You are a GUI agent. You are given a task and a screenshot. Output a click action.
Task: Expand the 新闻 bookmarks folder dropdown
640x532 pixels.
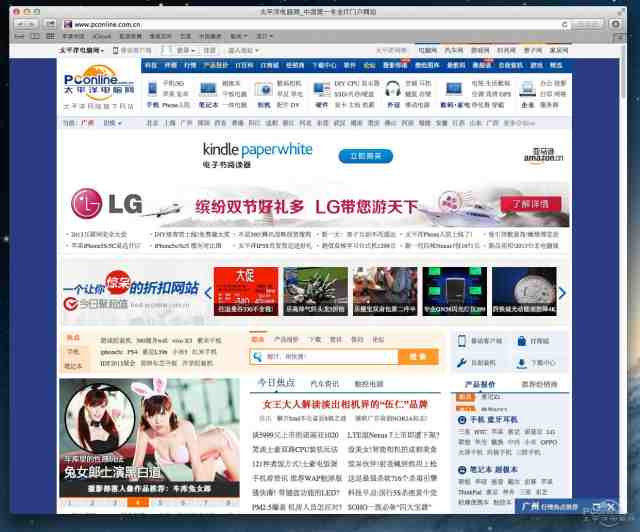(238, 36)
